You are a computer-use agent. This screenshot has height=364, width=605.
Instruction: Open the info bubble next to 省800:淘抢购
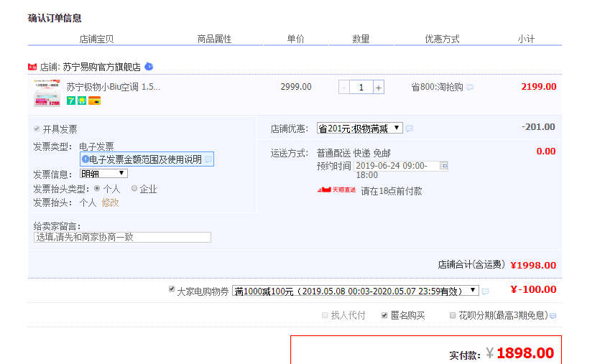pyautogui.click(x=470, y=88)
